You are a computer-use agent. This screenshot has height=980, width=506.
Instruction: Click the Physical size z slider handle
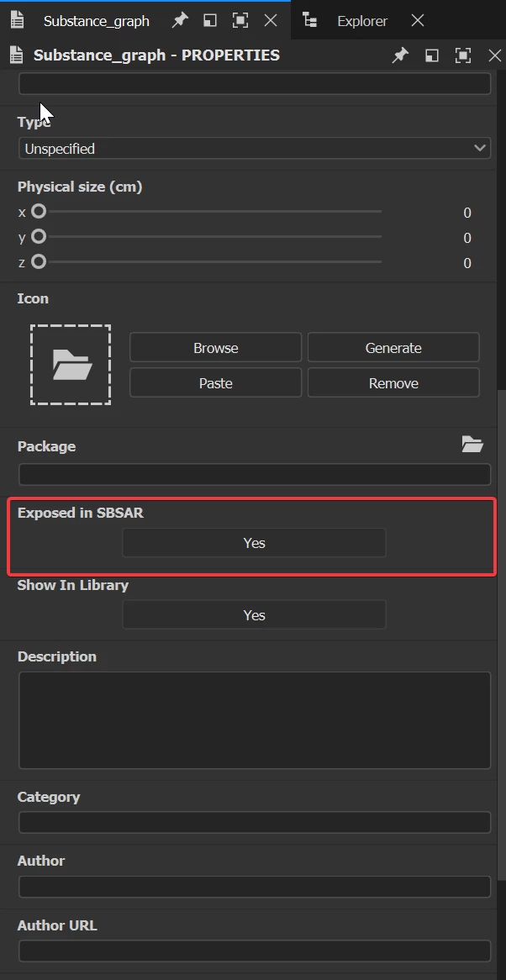(x=39, y=261)
